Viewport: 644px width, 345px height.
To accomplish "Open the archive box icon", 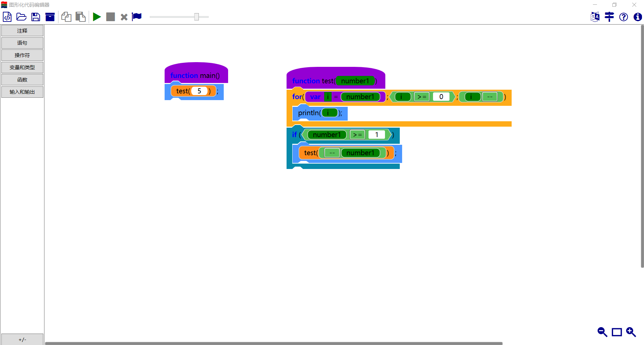I will tap(50, 17).
